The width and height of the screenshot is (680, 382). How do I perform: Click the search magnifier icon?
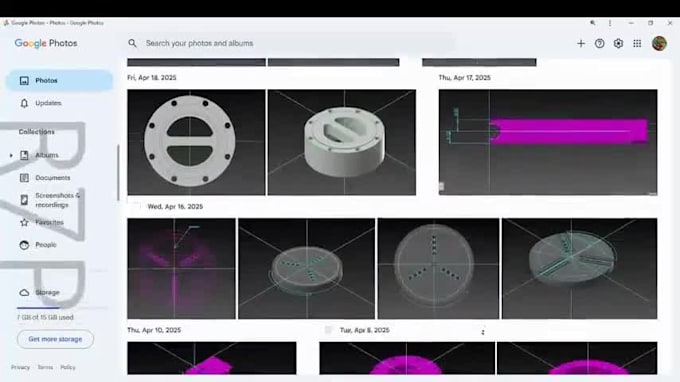132,43
